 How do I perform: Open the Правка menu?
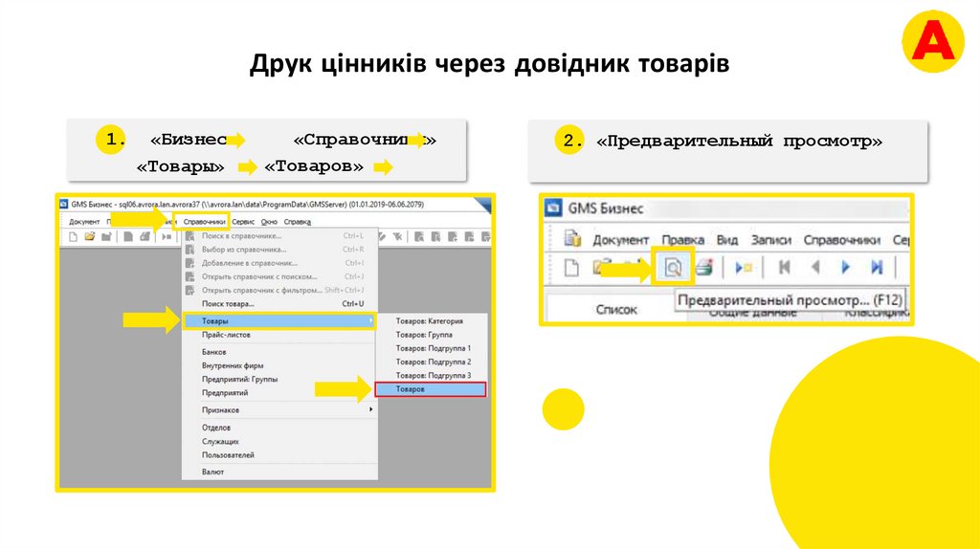coord(682,240)
